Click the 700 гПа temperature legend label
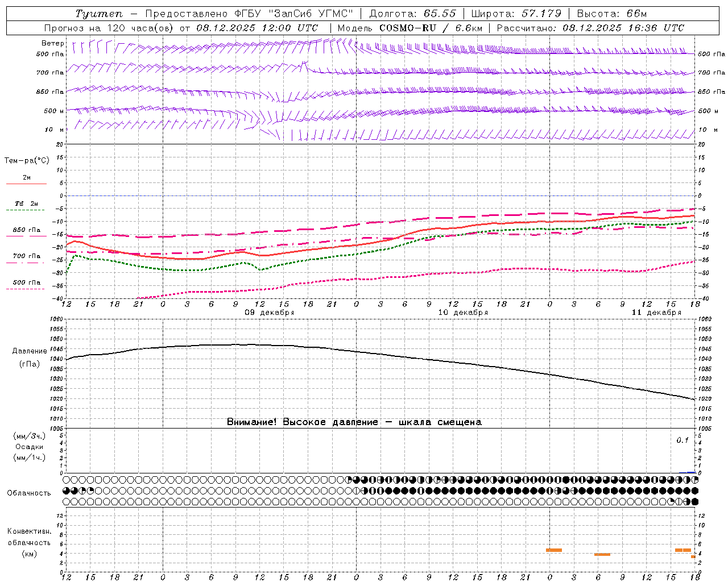Screen dimensions: 728x582 pyautogui.click(x=27, y=256)
